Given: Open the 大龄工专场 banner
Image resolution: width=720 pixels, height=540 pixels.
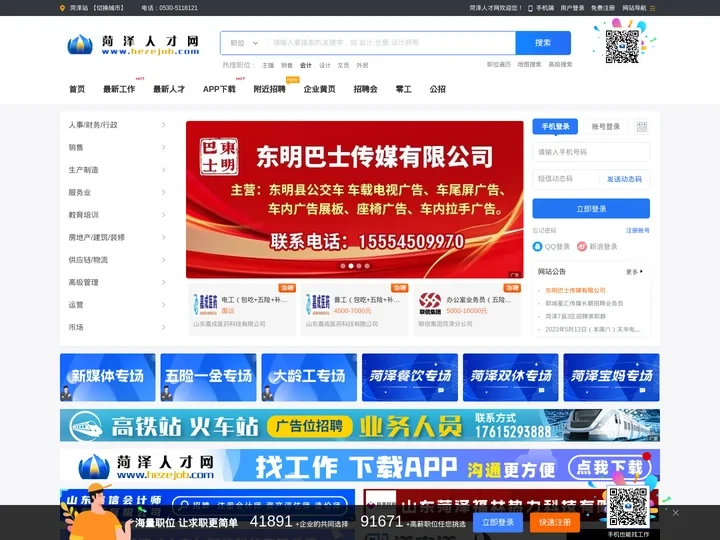Looking at the screenshot, I should tap(309, 377).
